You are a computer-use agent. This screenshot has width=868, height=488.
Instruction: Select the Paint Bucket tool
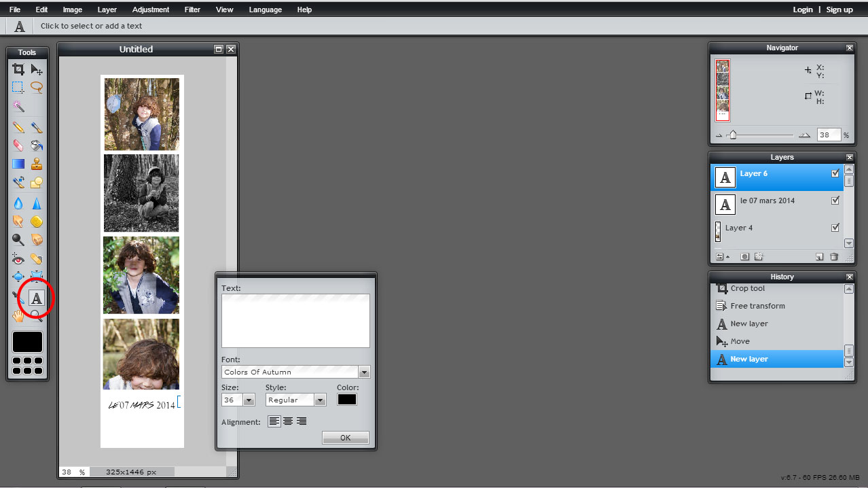[x=37, y=145]
